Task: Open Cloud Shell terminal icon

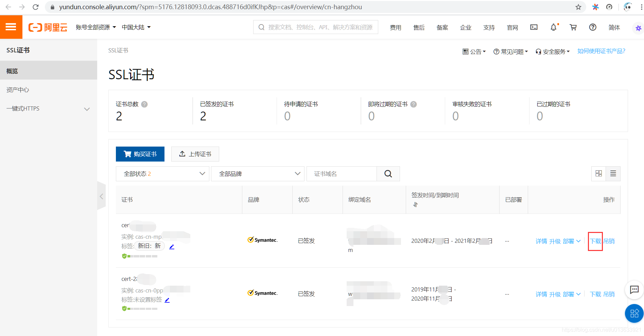Action: pos(534,27)
